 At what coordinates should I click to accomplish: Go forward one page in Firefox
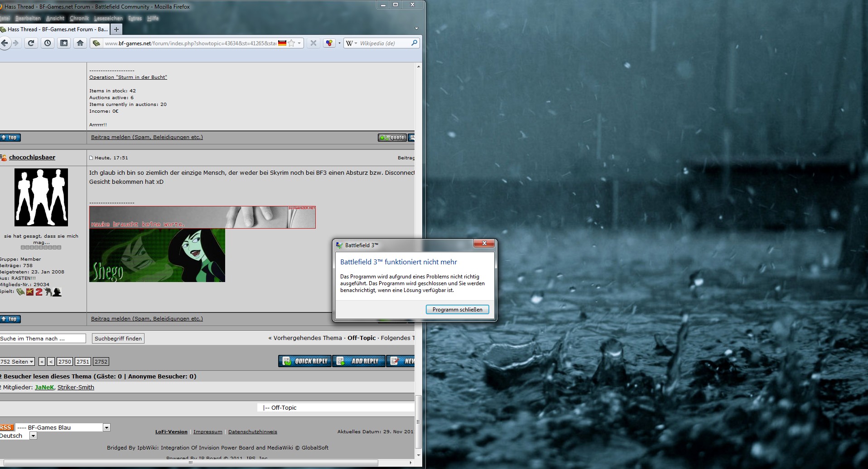16,43
